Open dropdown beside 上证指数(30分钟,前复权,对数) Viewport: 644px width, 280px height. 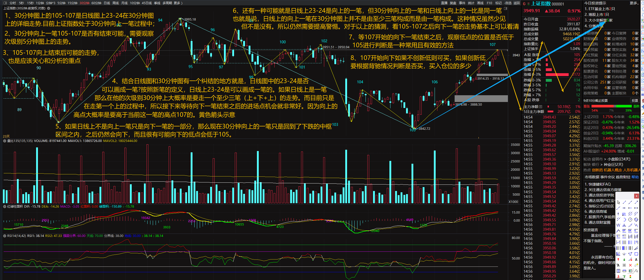49,8
